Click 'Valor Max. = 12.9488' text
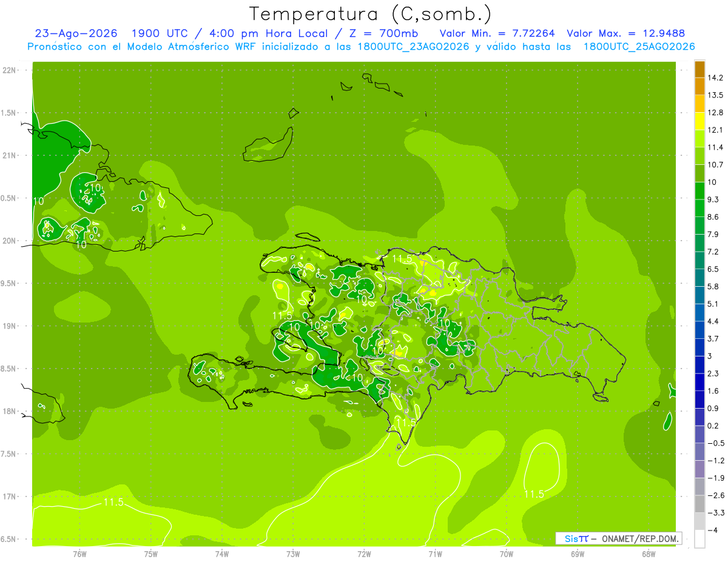Viewport: 728px width, 562px height. 625,33
